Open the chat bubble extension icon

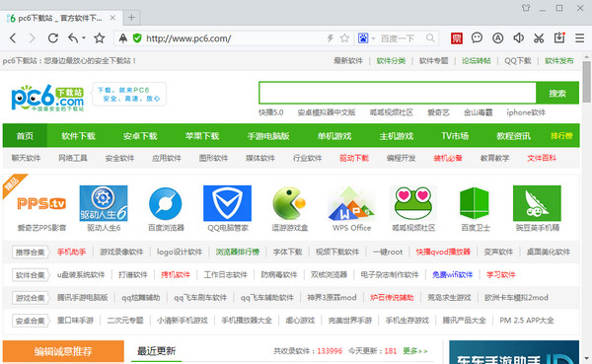[x=477, y=37]
